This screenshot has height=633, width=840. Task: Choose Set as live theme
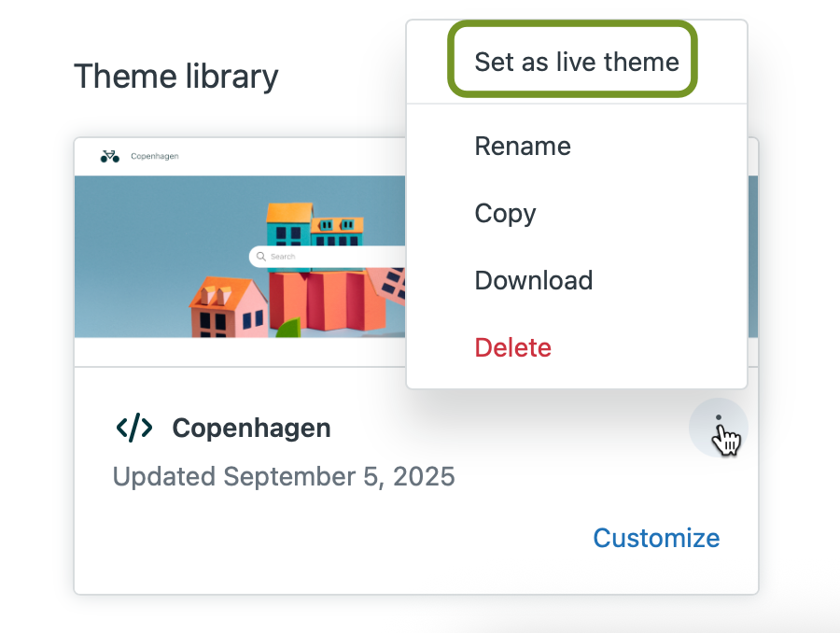[576, 63]
